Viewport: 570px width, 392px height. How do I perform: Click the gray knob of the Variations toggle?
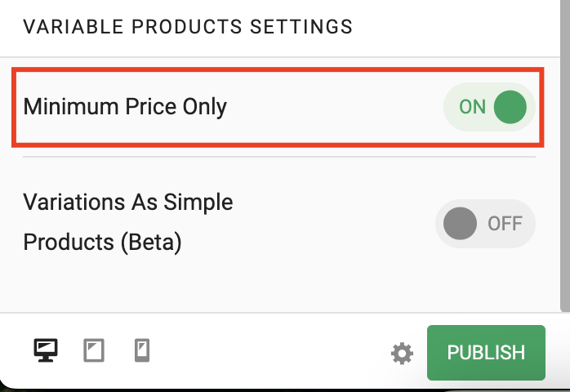pos(460,223)
